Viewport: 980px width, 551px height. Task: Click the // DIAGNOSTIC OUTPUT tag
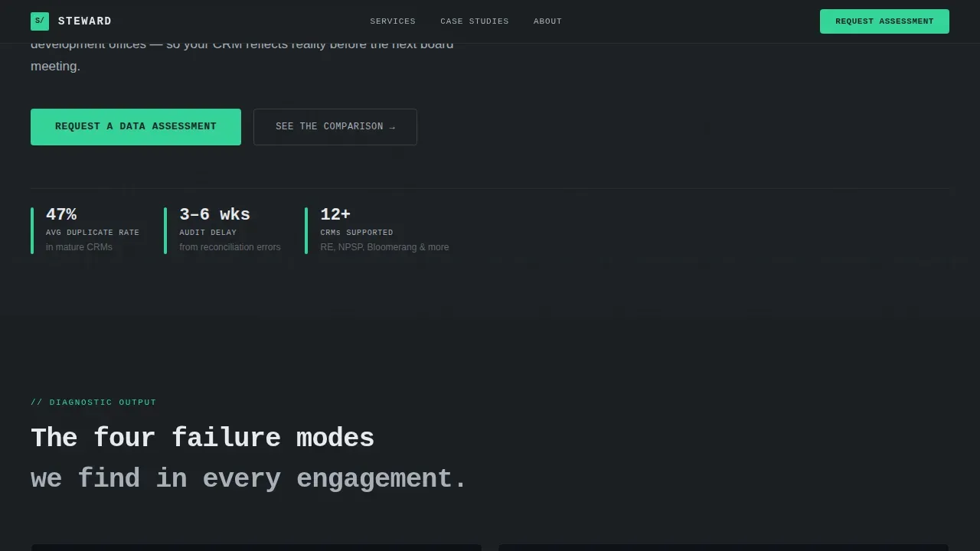click(x=93, y=403)
